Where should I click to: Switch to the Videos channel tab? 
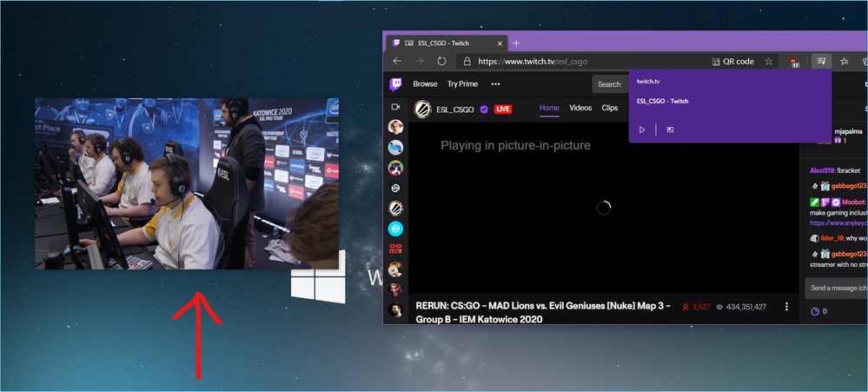point(580,108)
